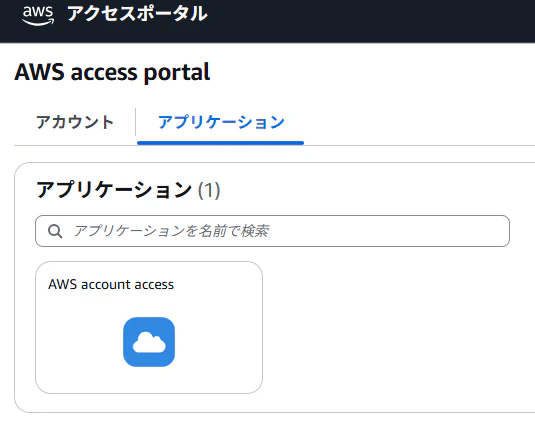This screenshot has height=434, width=535.
Task: Click the AWS access portal heading
Action: [112, 72]
